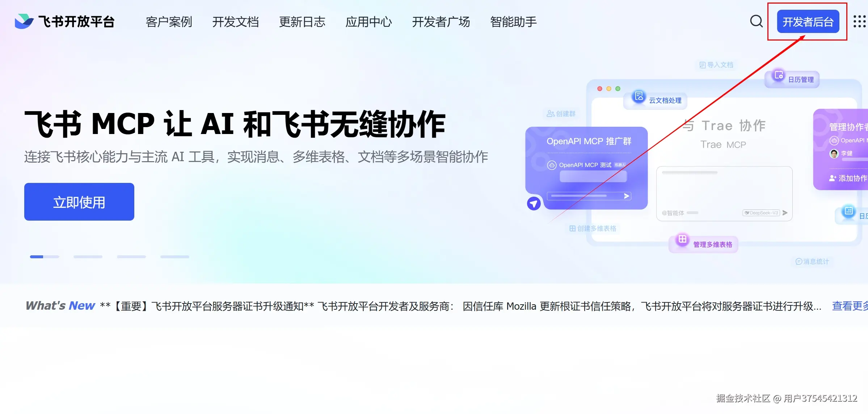Click the blue paper-plane send icon
This screenshot has width=868, height=414.
click(x=534, y=204)
